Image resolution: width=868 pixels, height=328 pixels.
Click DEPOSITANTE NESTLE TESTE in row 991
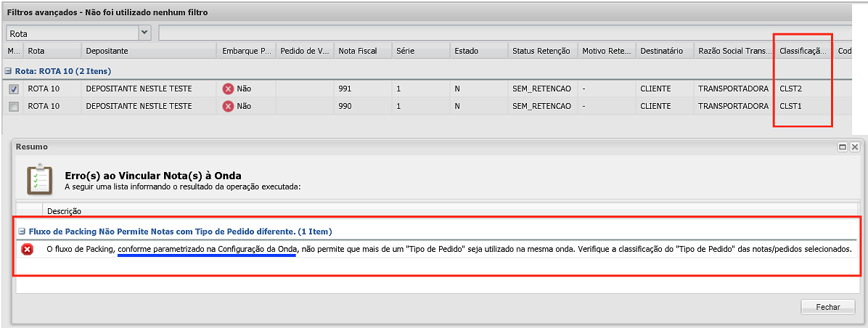click(148, 89)
